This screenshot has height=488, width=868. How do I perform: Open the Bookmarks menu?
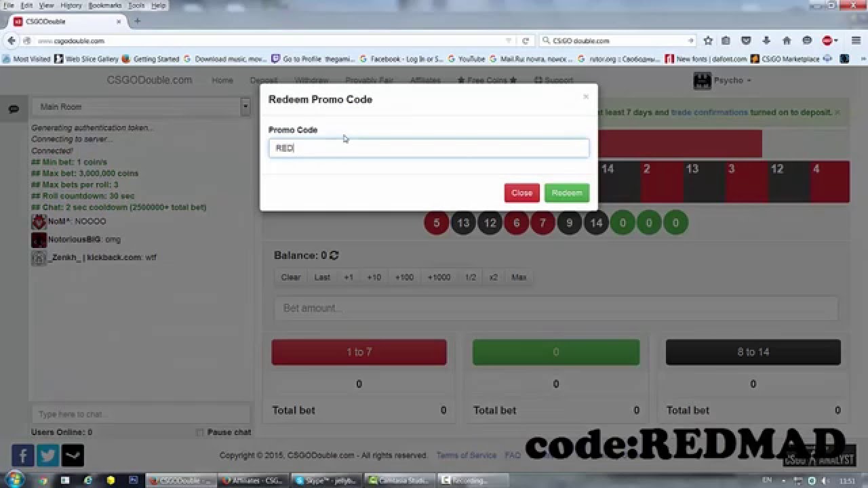pos(104,5)
